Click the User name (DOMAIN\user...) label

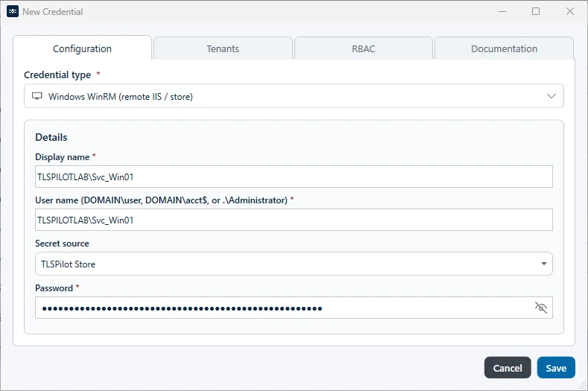click(x=161, y=200)
